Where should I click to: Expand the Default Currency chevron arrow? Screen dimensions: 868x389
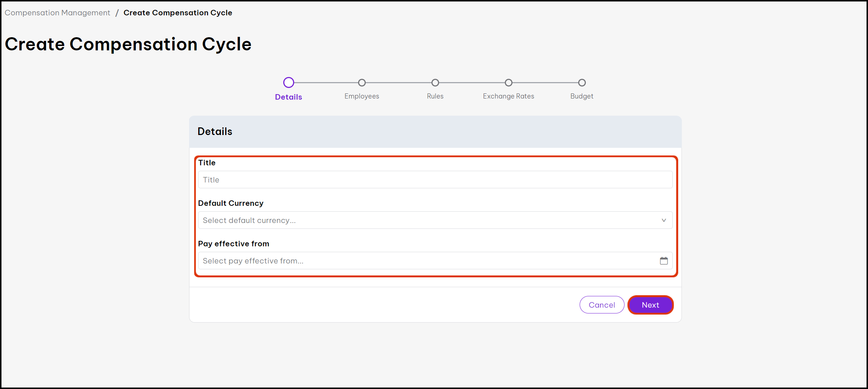click(x=664, y=220)
